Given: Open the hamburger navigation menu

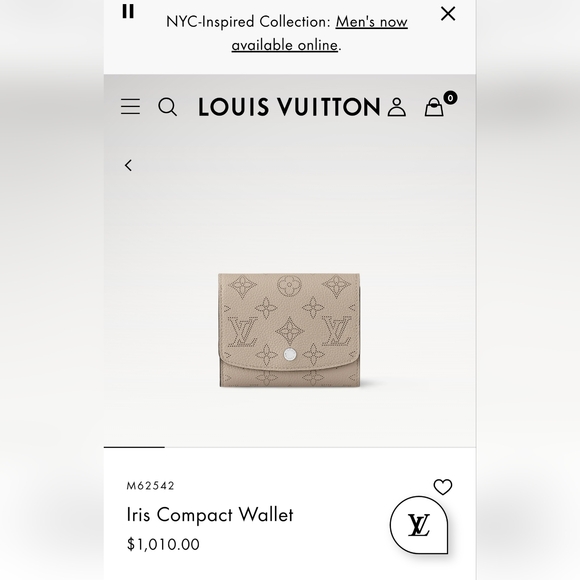Looking at the screenshot, I should 130,107.
